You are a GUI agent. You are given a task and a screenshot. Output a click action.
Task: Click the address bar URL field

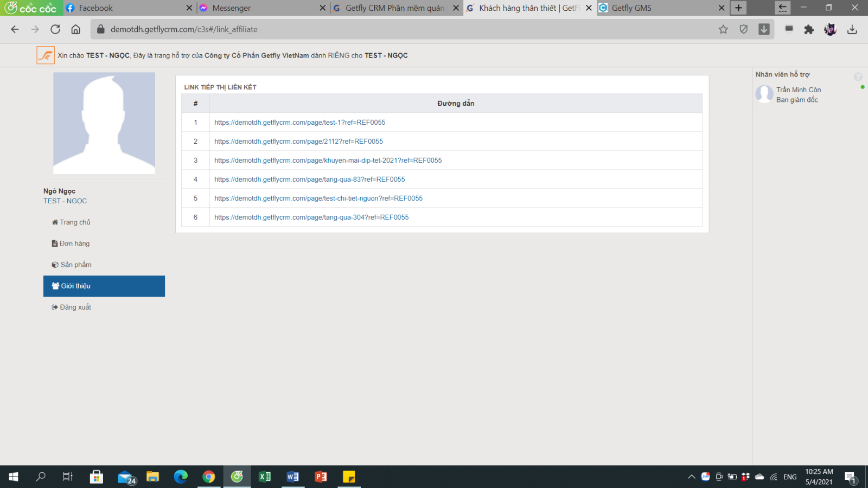[380, 29]
